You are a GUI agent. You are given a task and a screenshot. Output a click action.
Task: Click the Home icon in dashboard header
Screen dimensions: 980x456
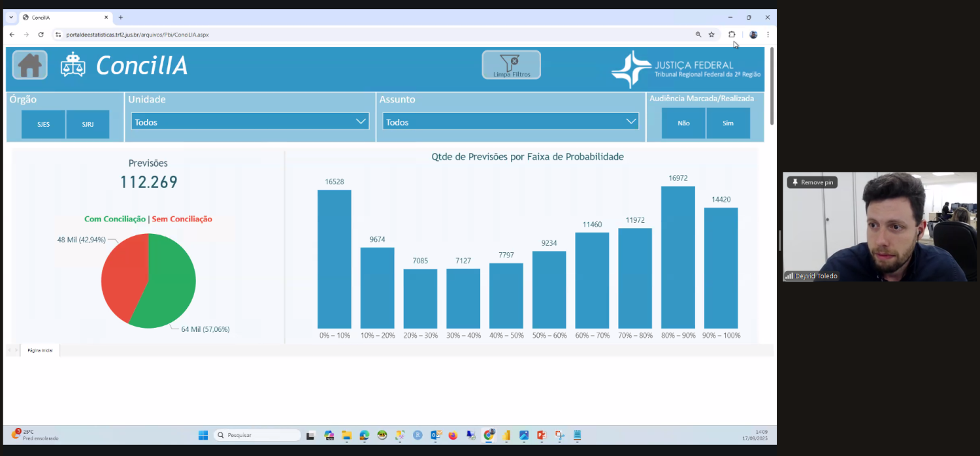(x=29, y=65)
